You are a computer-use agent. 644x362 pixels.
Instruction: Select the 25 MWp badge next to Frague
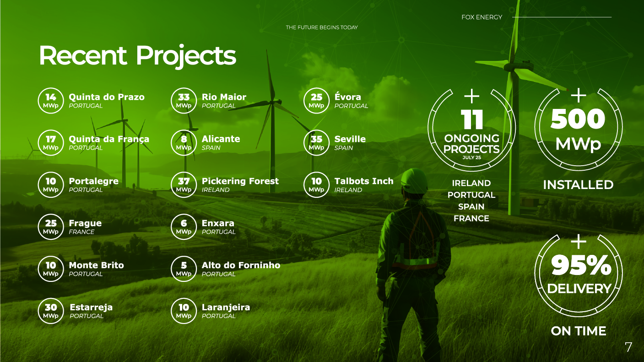[51, 227]
